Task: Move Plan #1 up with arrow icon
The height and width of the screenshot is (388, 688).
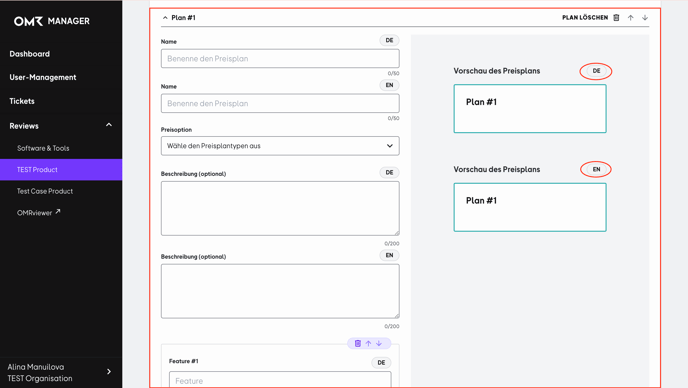Action: pos(631,18)
